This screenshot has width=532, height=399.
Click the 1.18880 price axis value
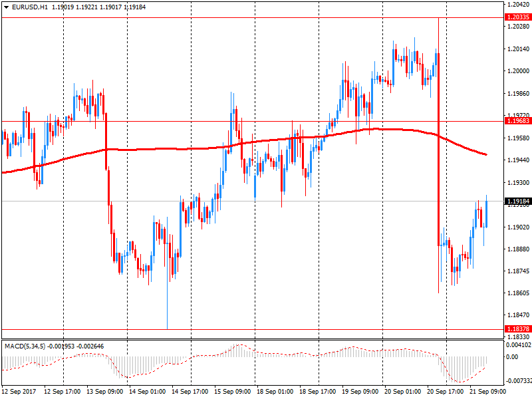click(519, 249)
